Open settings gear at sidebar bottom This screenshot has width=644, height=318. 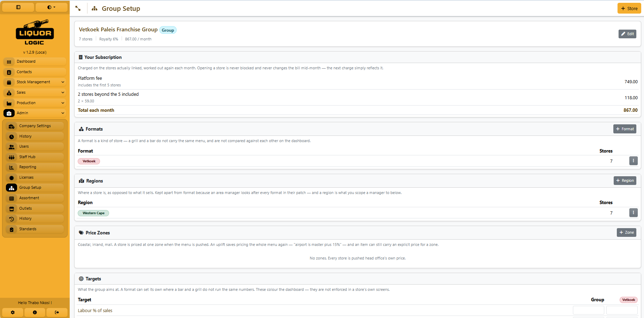(x=13, y=312)
